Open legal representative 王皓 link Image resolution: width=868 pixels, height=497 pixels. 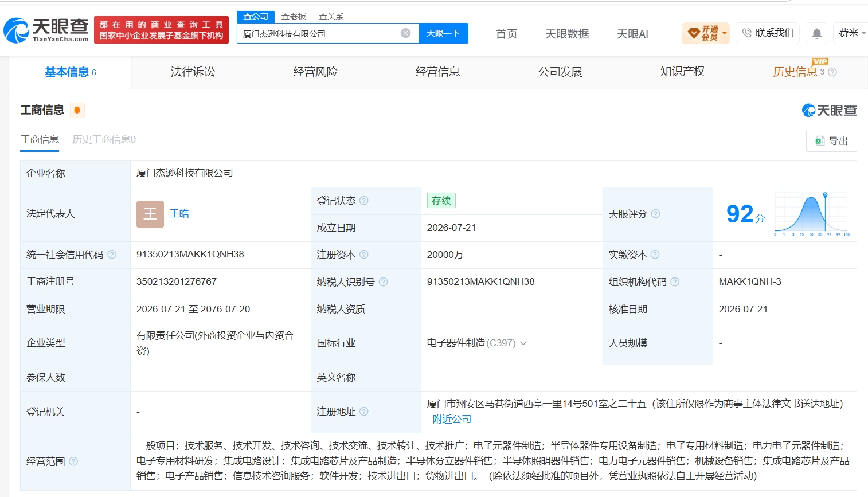coord(179,213)
